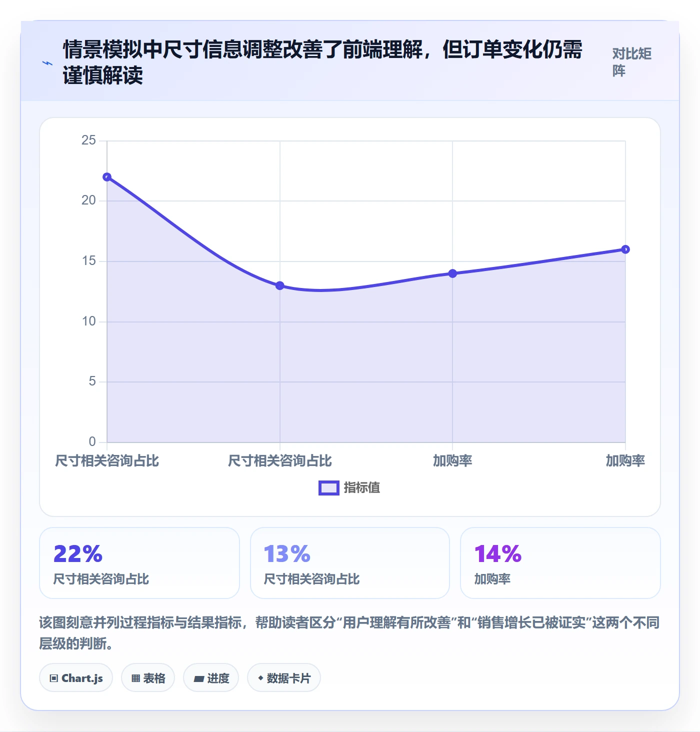Click the 指标值 legend color box
This screenshot has height=732, width=700.
tap(329, 488)
